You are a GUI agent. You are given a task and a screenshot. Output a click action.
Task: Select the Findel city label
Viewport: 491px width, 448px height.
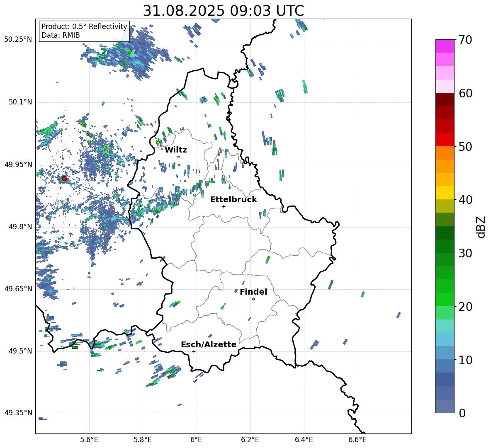[x=253, y=292]
